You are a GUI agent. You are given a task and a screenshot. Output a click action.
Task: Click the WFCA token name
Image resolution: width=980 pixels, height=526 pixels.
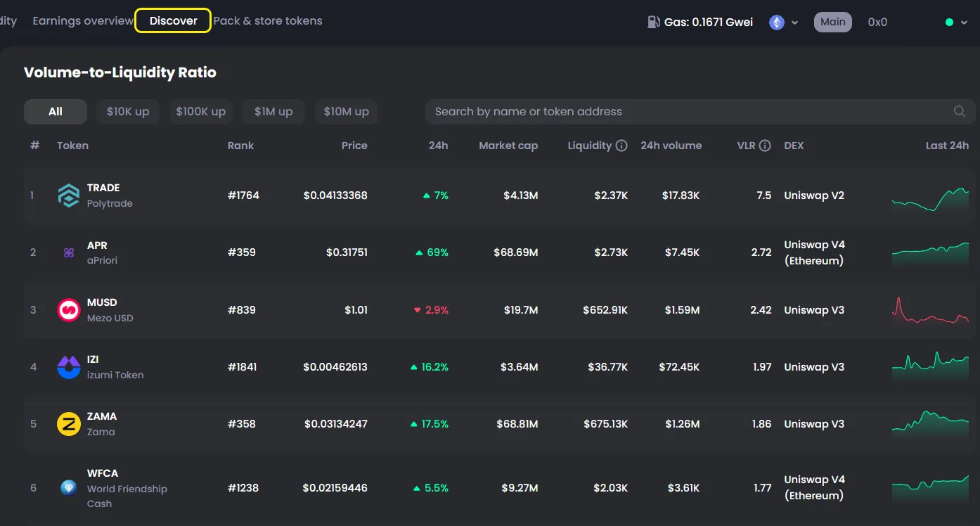(103, 473)
